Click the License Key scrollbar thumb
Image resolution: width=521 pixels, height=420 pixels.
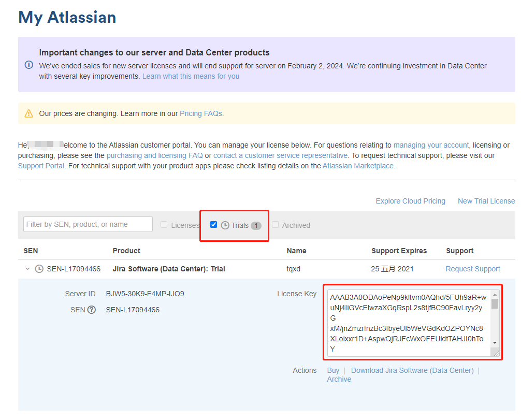point(495,303)
